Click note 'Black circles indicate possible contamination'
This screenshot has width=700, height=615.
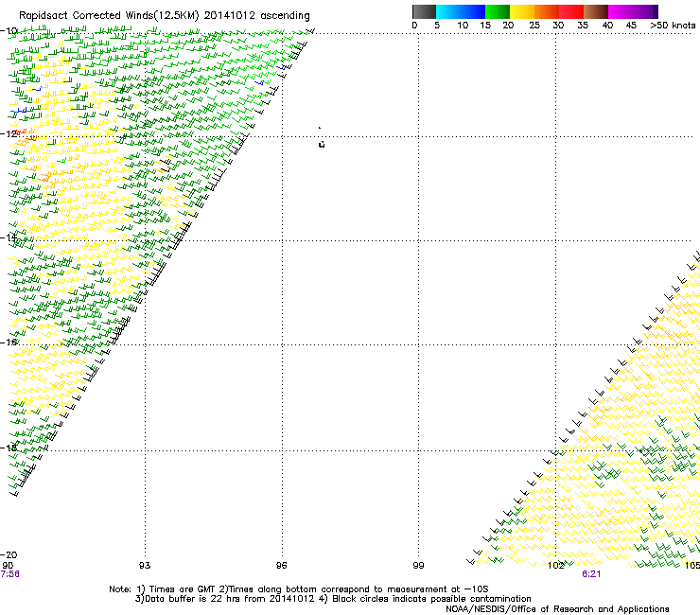[431, 599]
